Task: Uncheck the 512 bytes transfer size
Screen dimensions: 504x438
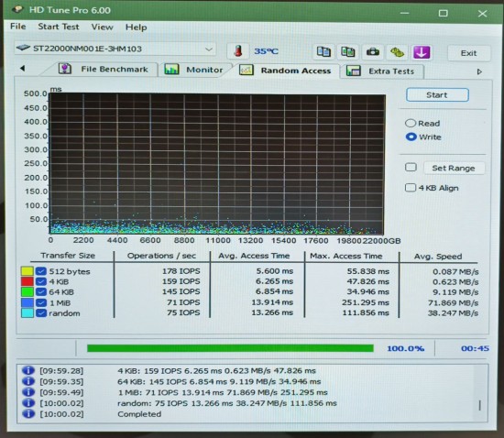Action: click(41, 271)
